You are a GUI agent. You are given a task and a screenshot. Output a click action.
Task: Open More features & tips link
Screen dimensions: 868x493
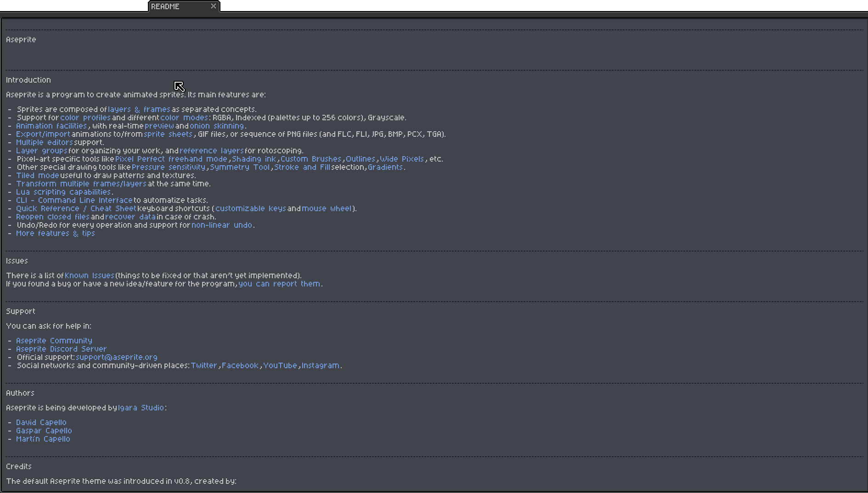pos(56,233)
